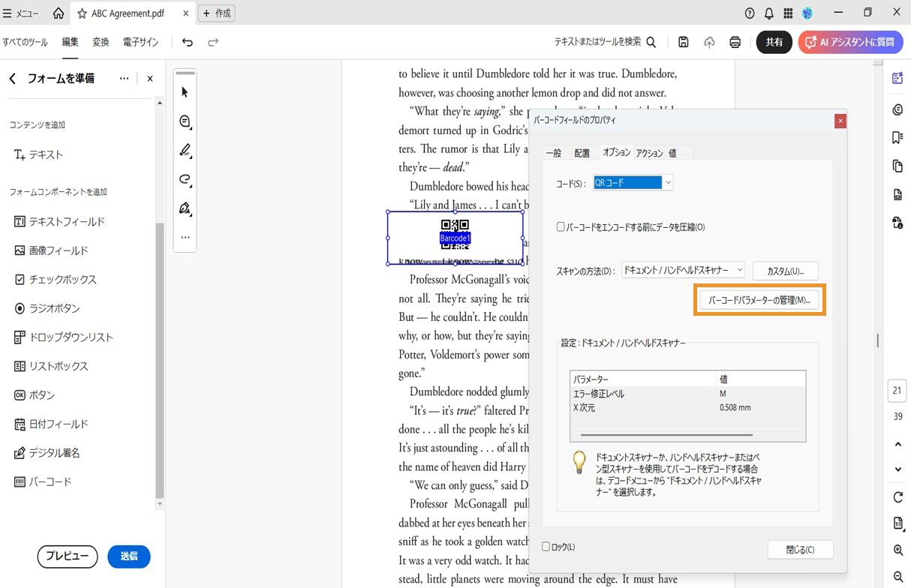Enable compressing data before barcode encoding
The width and height of the screenshot is (911, 588).
pyautogui.click(x=559, y=226)
